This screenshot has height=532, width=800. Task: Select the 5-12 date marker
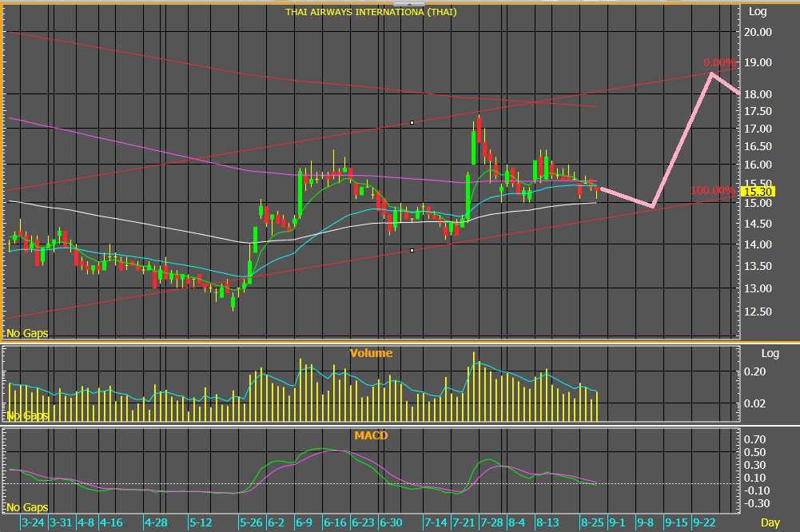point(201,523)
